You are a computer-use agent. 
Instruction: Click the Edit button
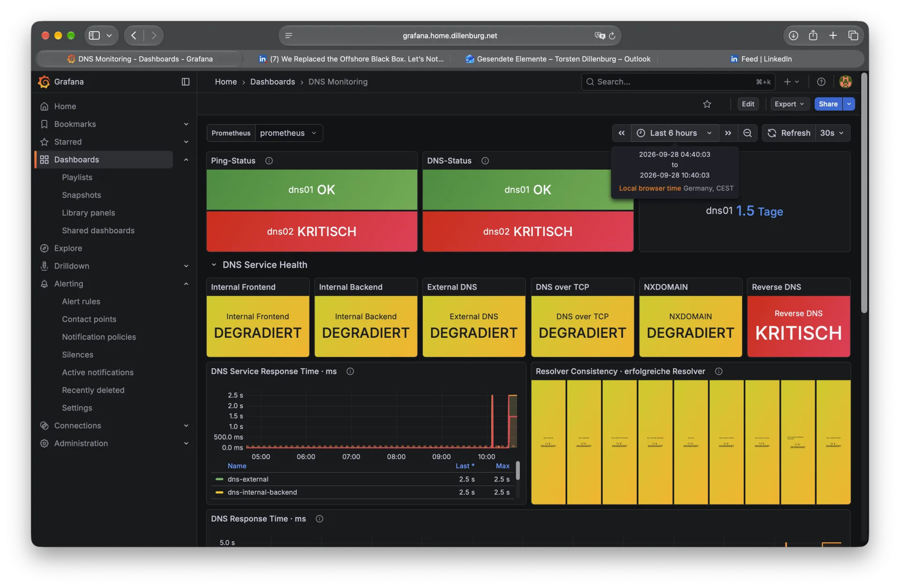pyautogui.click(x=748, y=104)
